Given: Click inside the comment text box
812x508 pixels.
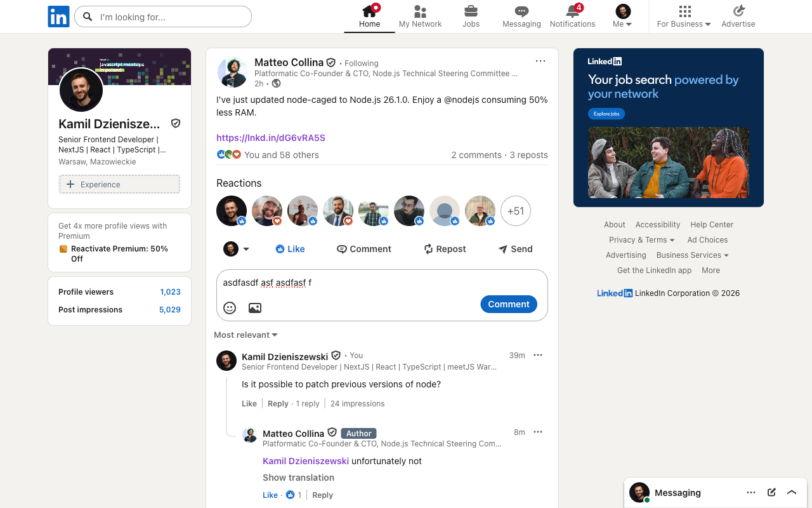Looking at the screenshot, I should coord(382,283).
